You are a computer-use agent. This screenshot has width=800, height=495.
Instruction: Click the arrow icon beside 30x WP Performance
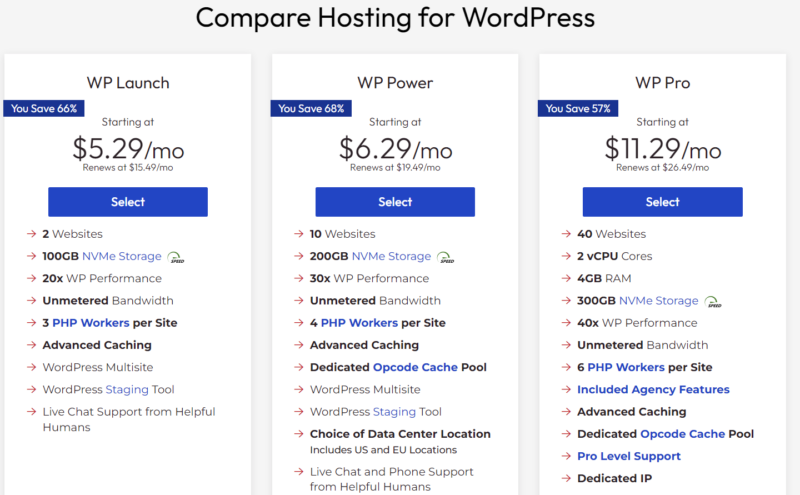(x=299, y=278)
